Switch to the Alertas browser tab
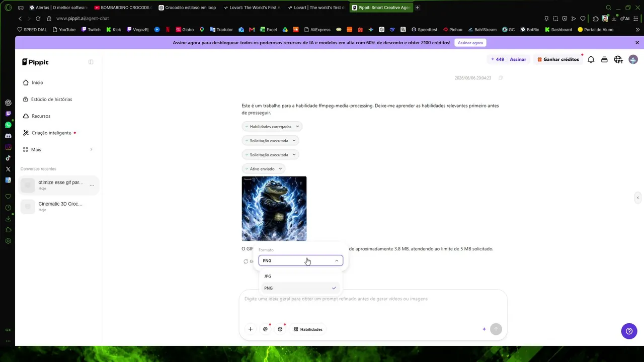 click(58, 8)
